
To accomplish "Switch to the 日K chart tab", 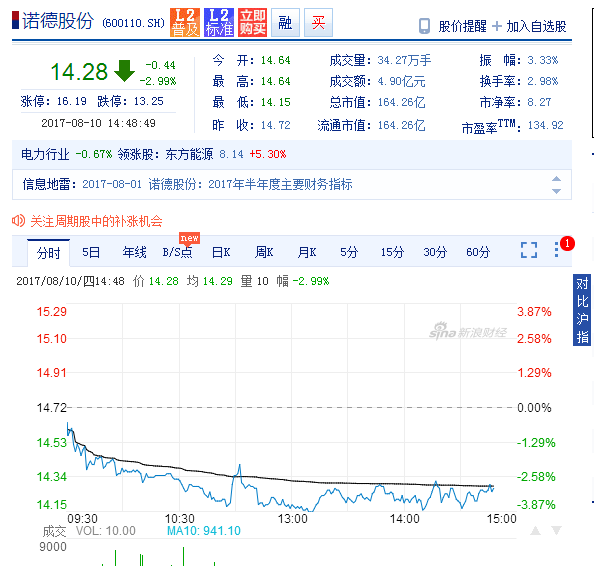I will coord(221,252).
